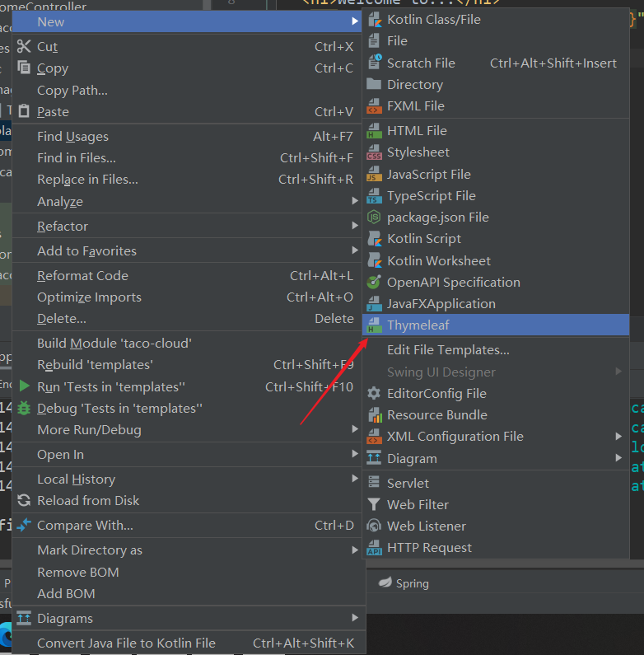Click the FXML File icon

[374, 106]
